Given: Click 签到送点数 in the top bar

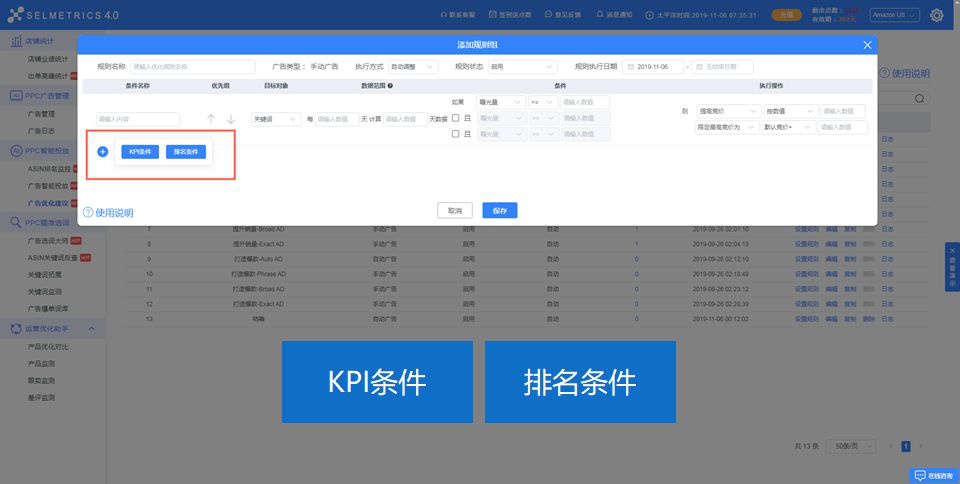Looking at the screenshot, I should point(510,15).
